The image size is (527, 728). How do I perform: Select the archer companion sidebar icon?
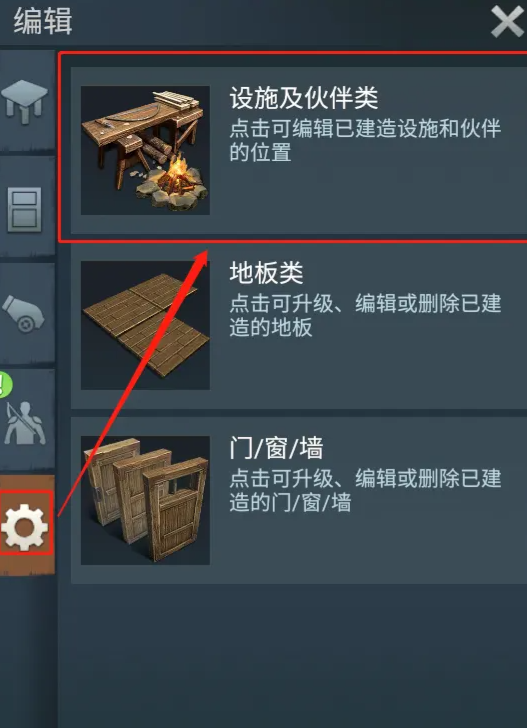pyautogui.click(x=24, y=422)
